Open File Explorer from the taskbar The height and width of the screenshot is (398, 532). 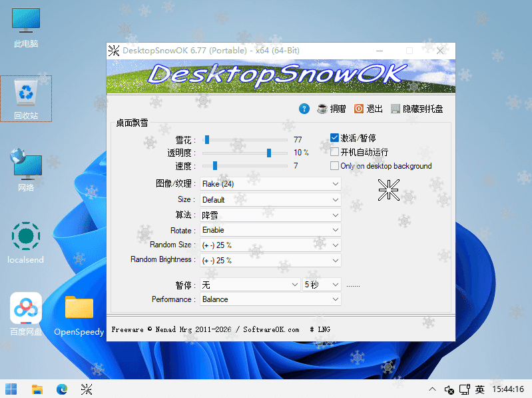coord(37,389)
